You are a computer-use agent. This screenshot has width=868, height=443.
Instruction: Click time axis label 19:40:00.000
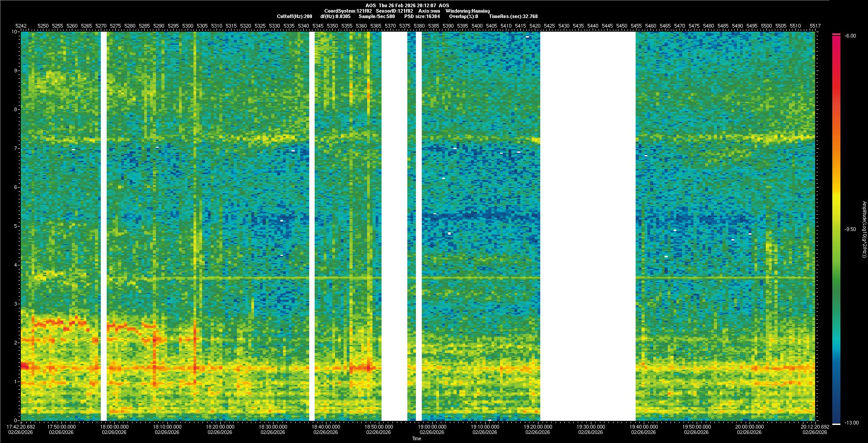[643, 426]
